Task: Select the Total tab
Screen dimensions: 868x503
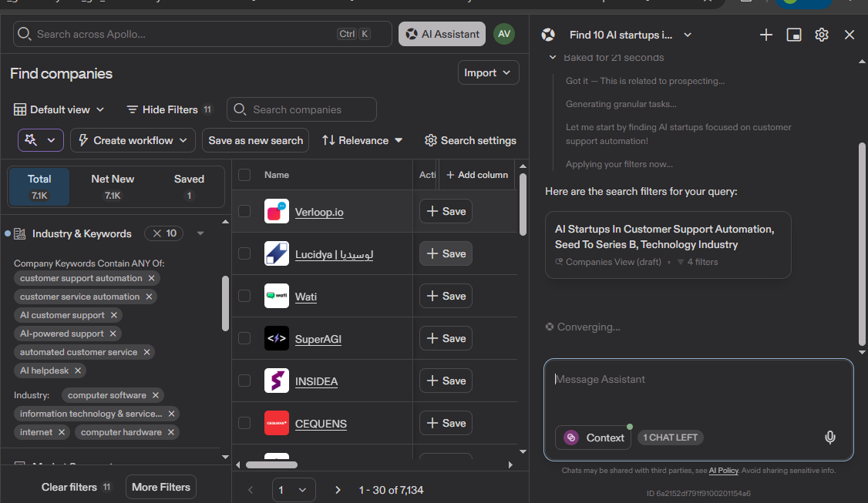Action: click(x=39, y=186)
